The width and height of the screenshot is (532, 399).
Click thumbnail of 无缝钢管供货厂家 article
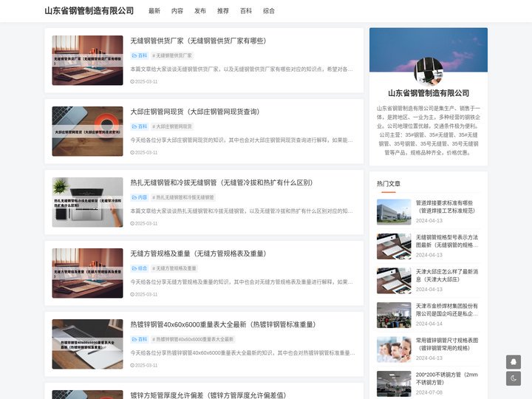[87, 61]
